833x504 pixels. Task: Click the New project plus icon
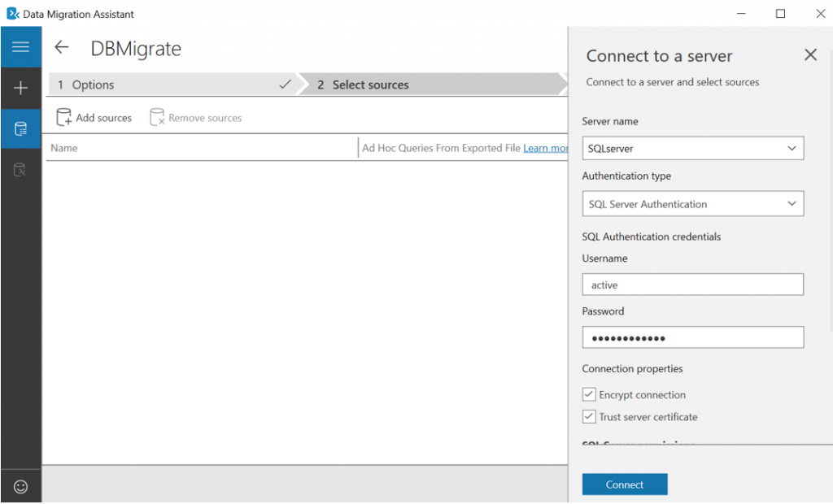click(x=21, y=87)
